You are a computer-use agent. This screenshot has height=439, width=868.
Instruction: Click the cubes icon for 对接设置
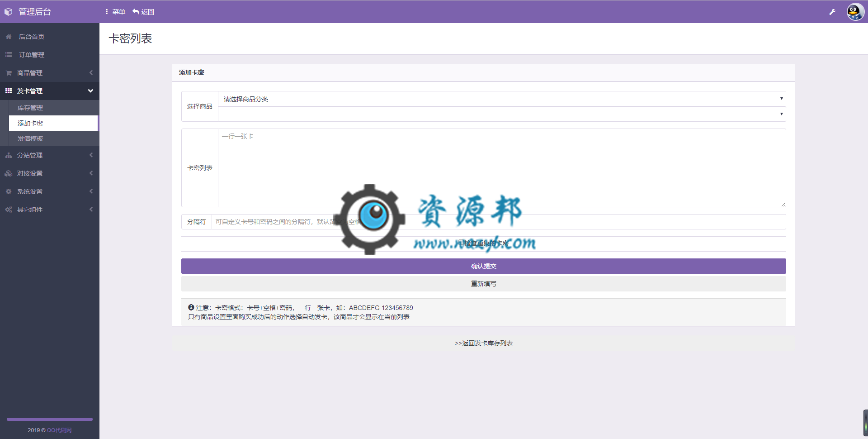9,173
